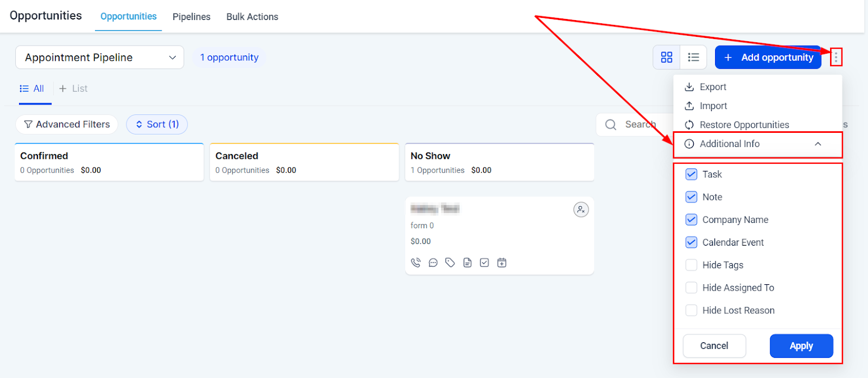Open the opportunity card titled form 0

tap(500, 236)
